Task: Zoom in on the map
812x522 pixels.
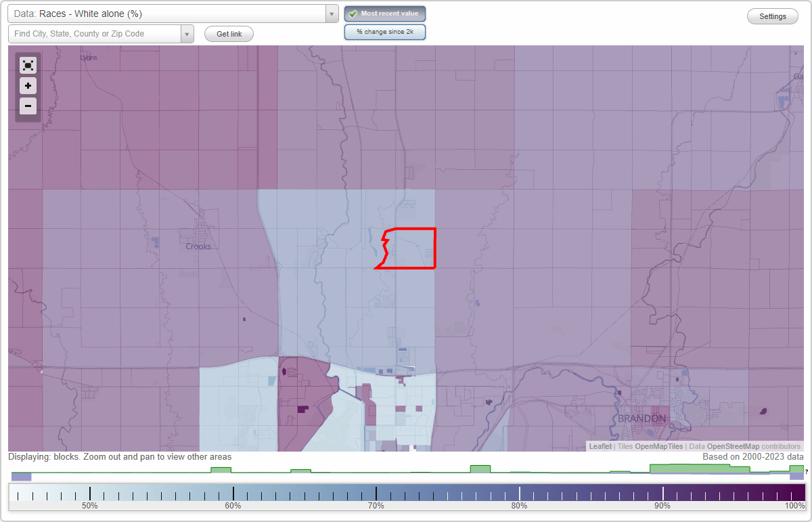Action: (28, 86)
